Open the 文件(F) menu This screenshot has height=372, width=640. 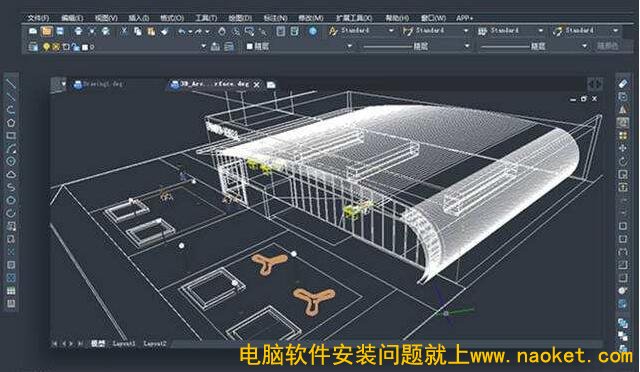38,18
